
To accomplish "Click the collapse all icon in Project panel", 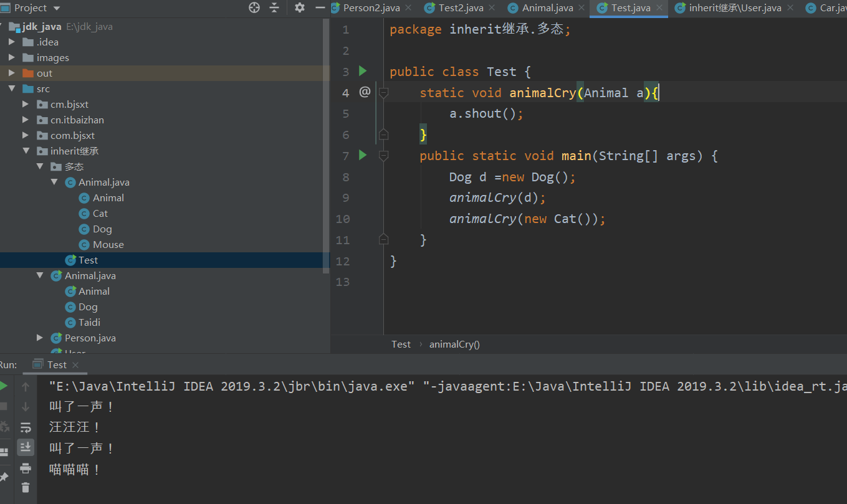I will click(274, 7).
